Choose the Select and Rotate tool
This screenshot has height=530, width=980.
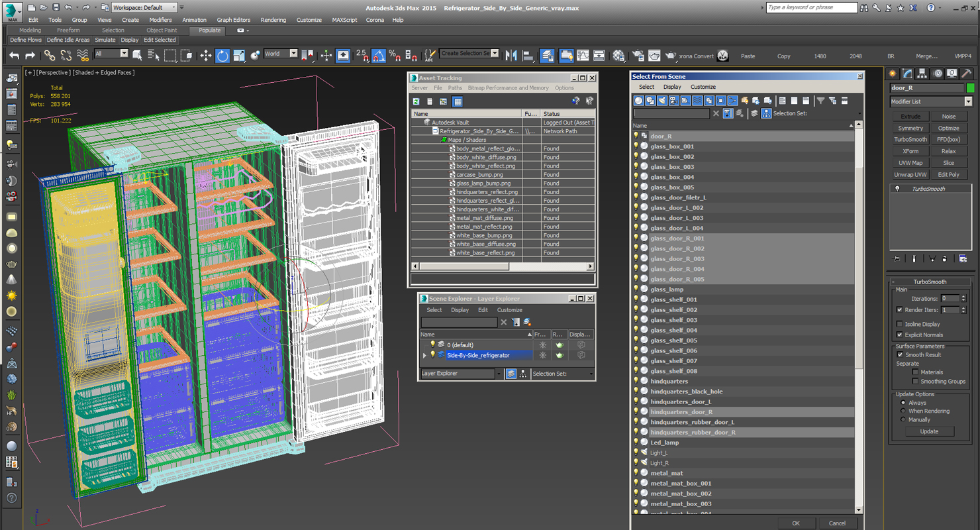(222, 56)
